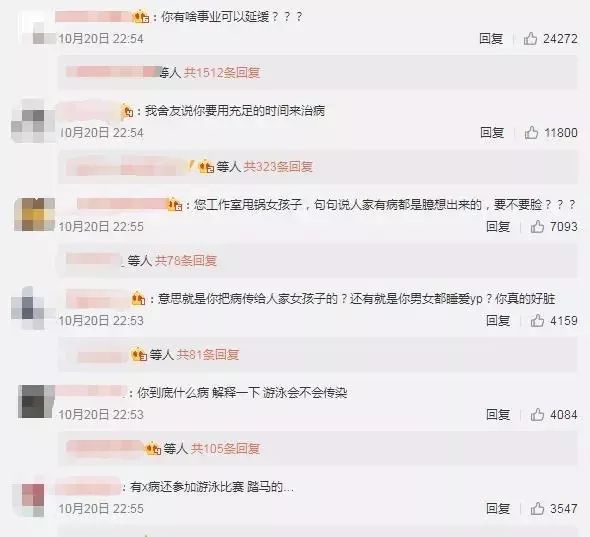The image size is (590, 537).
Task: Expand the 共1512条回复 reply thread
Action: [222, 72]
